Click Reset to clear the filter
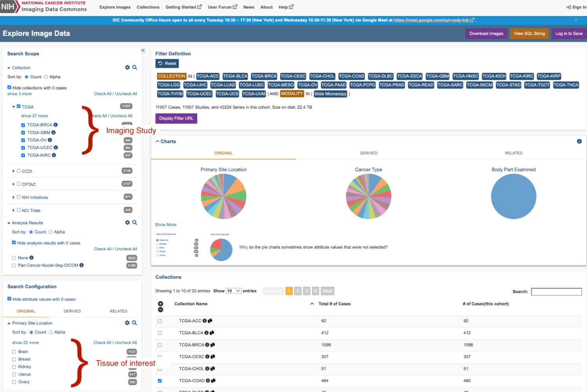Image resolution: width=587 pixels, height=392 pixels. [167, 63]
